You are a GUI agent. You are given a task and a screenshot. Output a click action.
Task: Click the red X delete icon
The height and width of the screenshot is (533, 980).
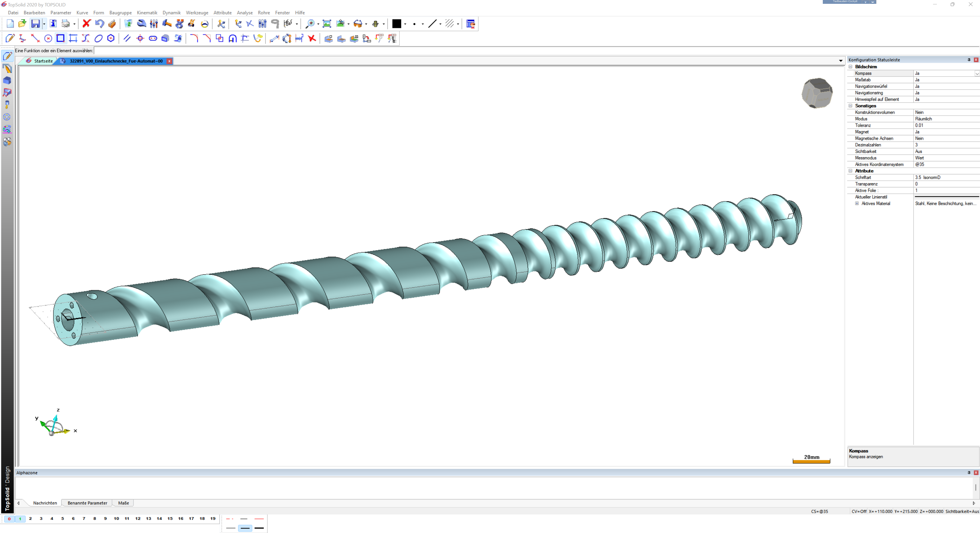[86, 23]
